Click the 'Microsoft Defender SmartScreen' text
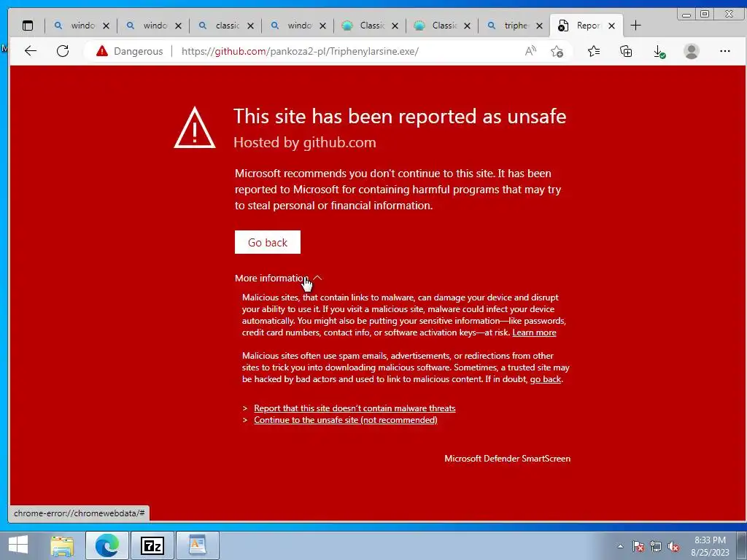747x560 pixels. pyautogui.click(x=508, y=459)
